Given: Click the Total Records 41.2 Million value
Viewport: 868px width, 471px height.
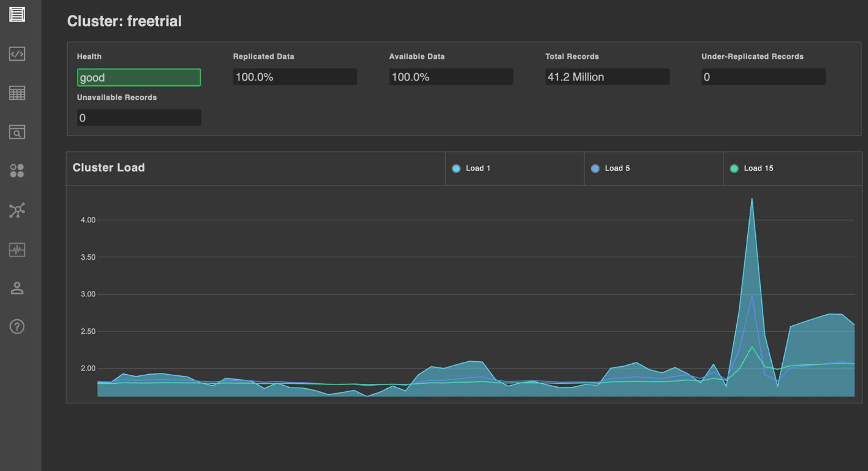Looking at the screenshot, I should [607, 77].
